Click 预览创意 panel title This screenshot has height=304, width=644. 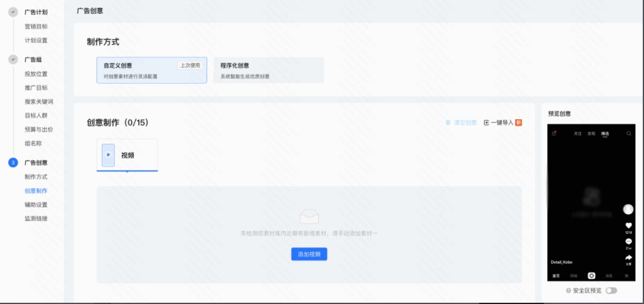coord(559,114)
